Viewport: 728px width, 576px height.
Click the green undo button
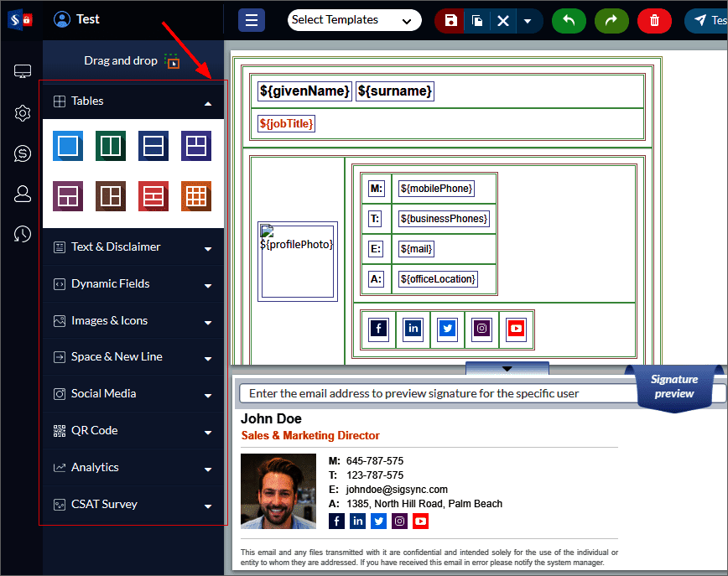point(569,21)
